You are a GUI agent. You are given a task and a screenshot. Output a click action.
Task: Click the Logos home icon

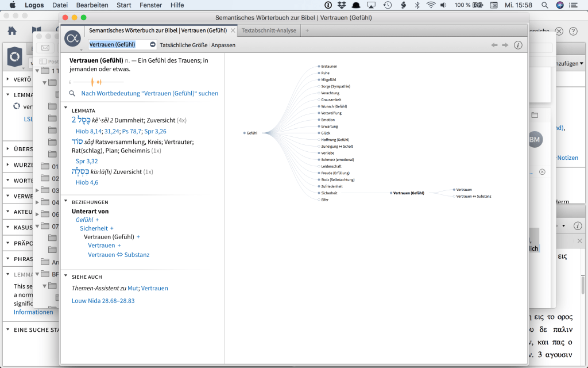pyautogui.click(x=12, y=31)
